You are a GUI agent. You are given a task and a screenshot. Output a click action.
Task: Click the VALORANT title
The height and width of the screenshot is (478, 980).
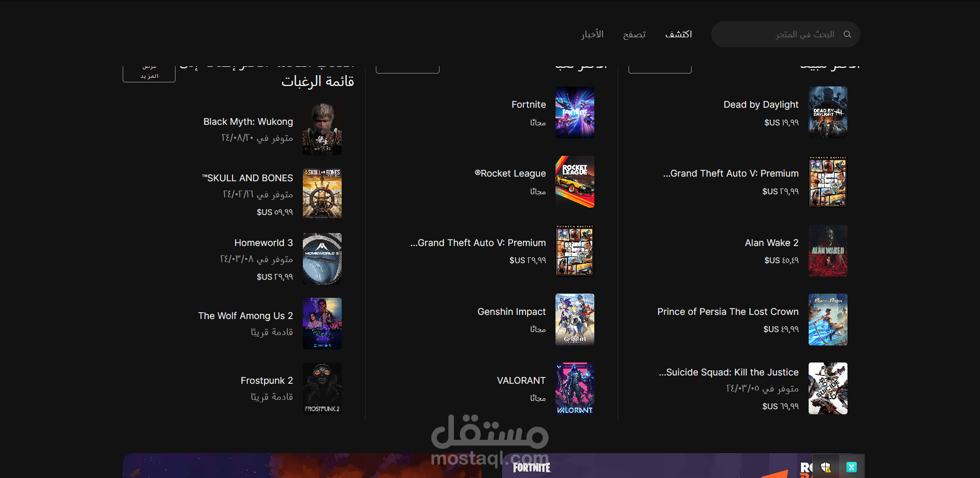(521, 381)
